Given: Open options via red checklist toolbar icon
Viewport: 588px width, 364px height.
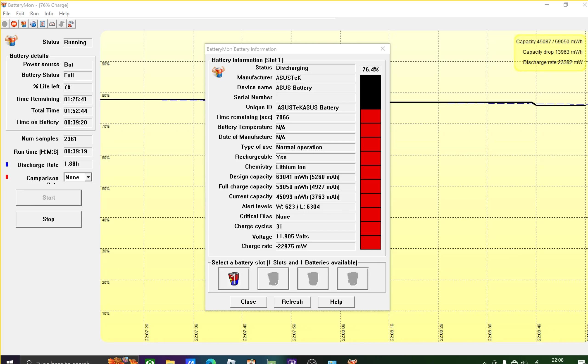Looking at the screenshot, I should tap(43, 24).
